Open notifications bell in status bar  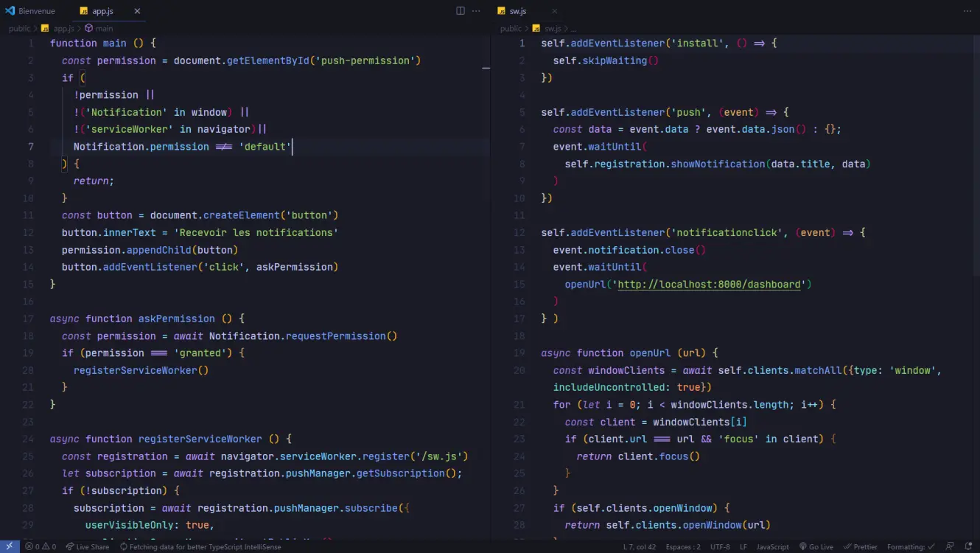click(968, 546)
